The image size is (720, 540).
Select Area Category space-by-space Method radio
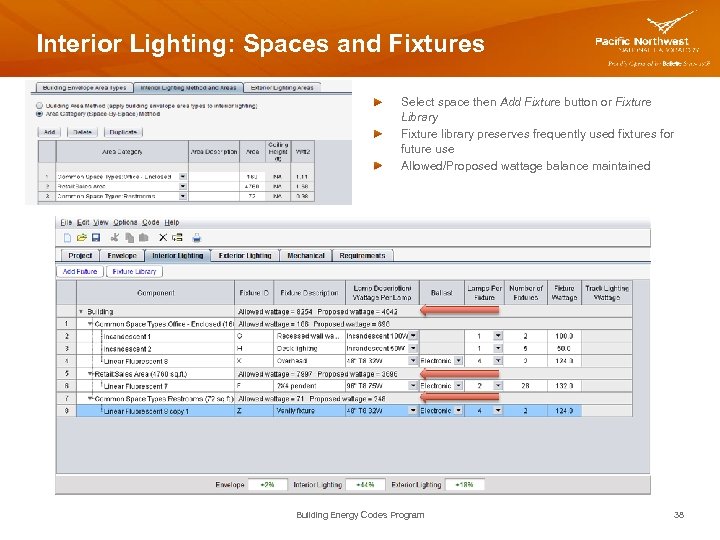[x=39, y=113]
